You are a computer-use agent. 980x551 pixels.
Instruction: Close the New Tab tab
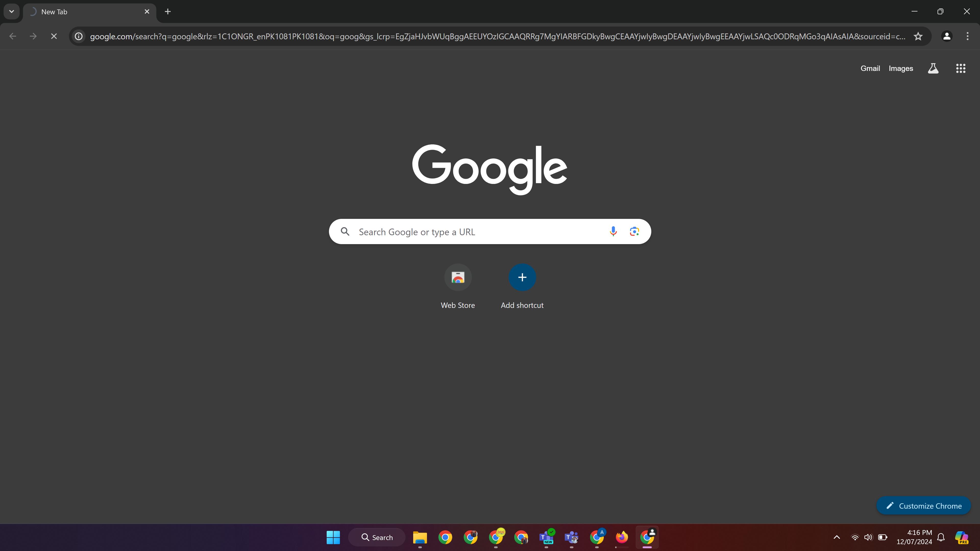pos(147,11)
